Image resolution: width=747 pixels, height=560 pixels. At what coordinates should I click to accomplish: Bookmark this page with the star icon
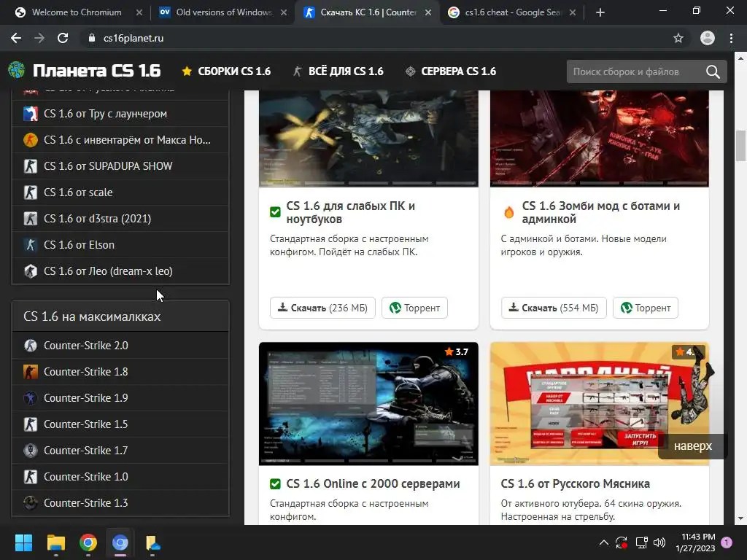[x=678, y=38]
